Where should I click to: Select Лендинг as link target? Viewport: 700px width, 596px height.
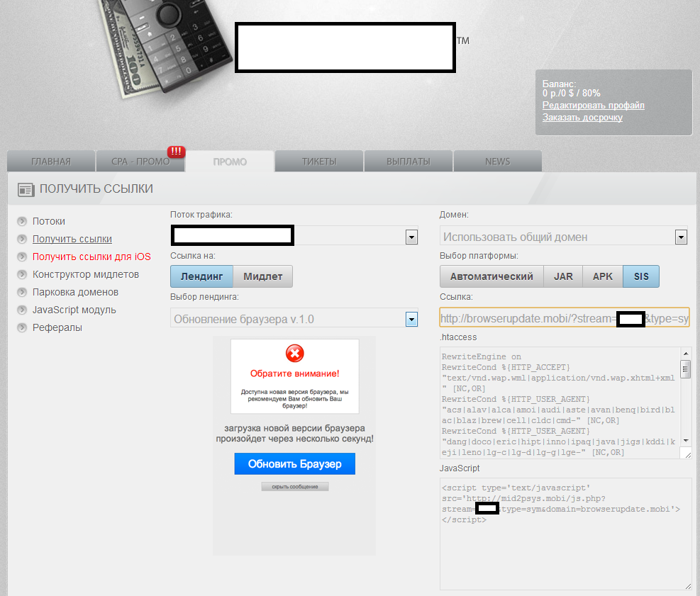[x=202, y=276]
